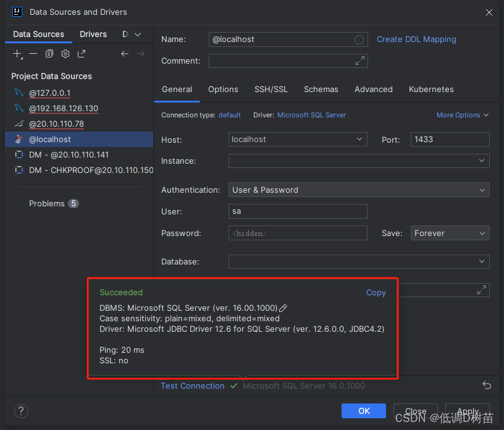Expand the URL field at right
This screenshot has height=430, width=504.
(482, 290)
